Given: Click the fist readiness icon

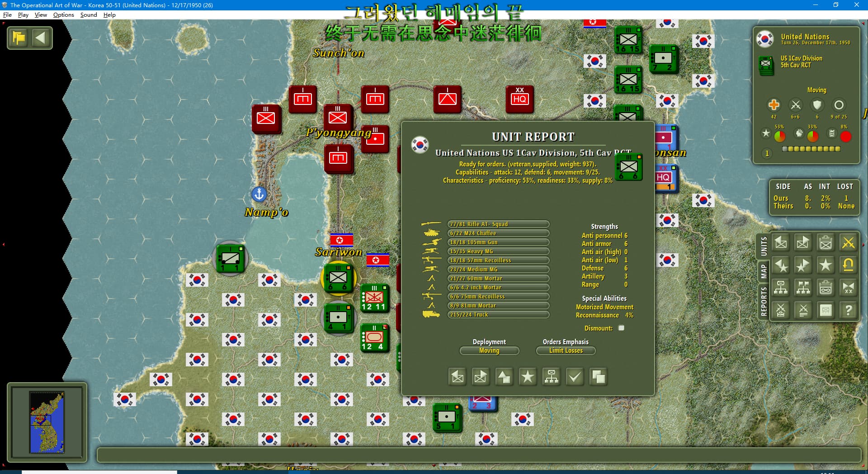Looking at the screenshot, I should click(x=799, y=133).
